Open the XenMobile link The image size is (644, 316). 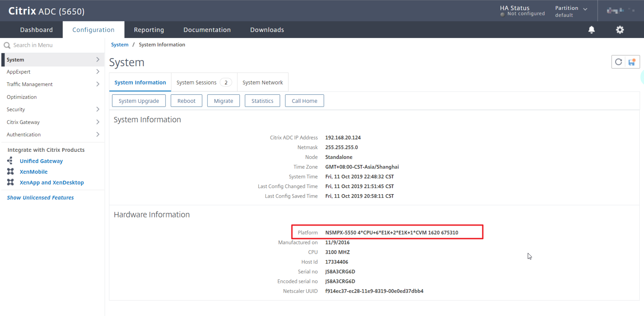coord(33,172)
